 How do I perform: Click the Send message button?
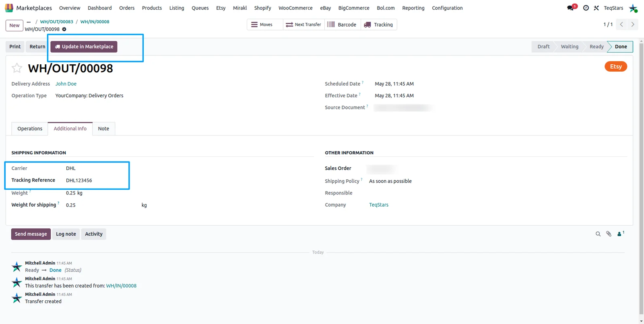tap(31, 234)
